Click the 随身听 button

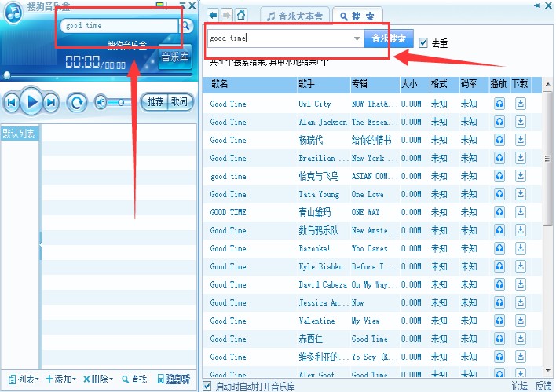click(x=174, y=379)
